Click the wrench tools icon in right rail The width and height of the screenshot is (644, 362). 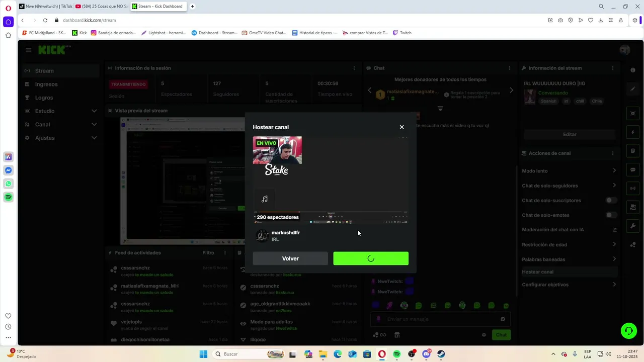pos(633,226)
